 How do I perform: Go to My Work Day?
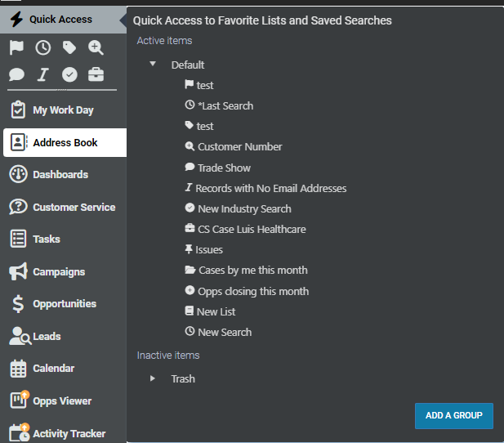pos(64,110)
